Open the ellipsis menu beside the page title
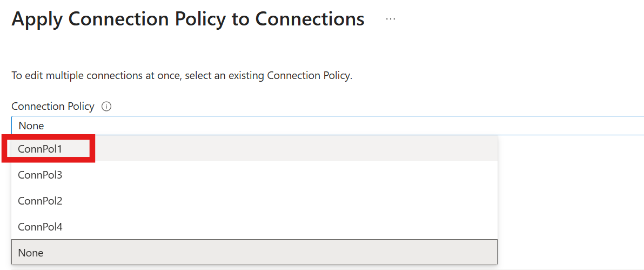 click(x=390, y=19)
